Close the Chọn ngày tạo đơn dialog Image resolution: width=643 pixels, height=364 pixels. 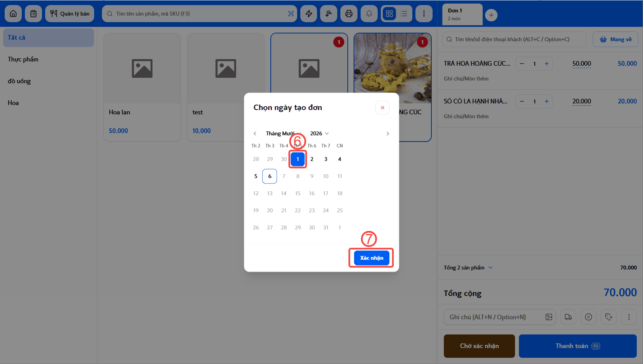(382, 108)
